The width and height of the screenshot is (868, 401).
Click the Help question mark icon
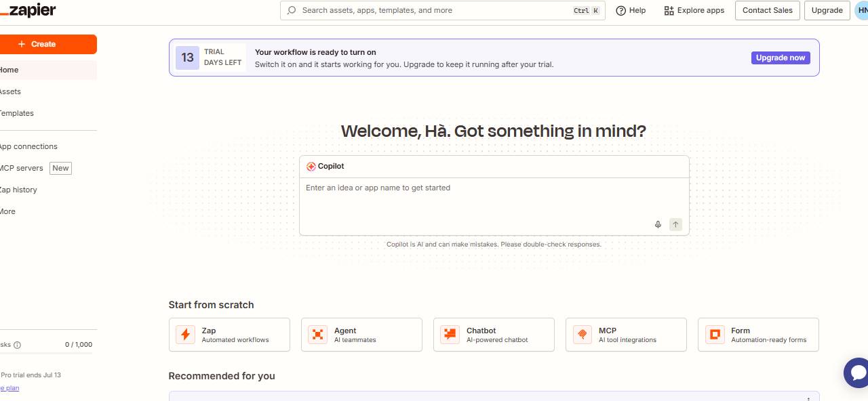point(620,10)
